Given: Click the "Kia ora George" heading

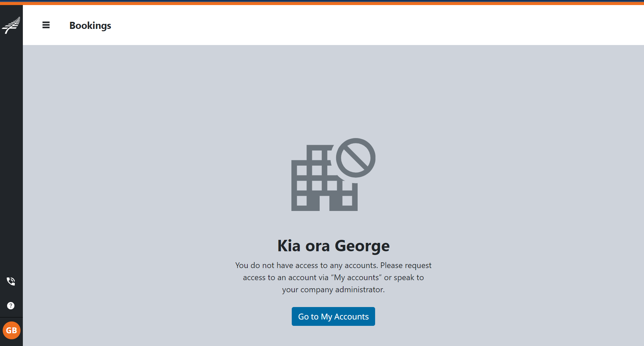Looking at the screenshot, I should click(x=333, y=246).
